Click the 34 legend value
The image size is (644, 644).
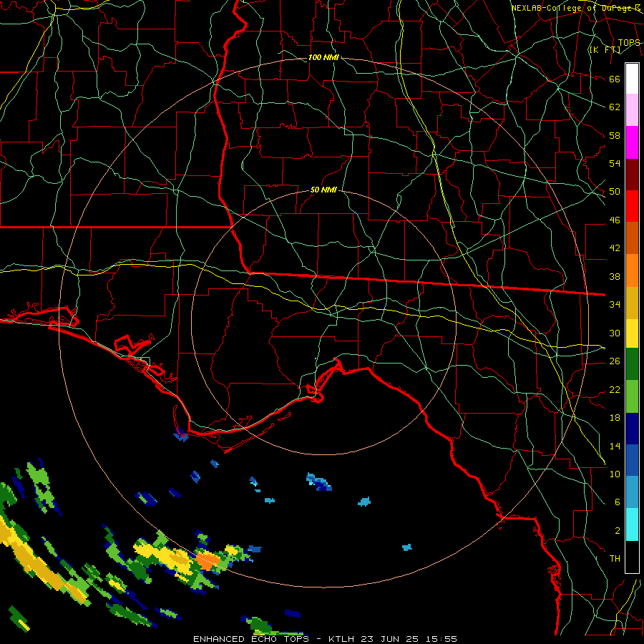(x=615, y=305)
